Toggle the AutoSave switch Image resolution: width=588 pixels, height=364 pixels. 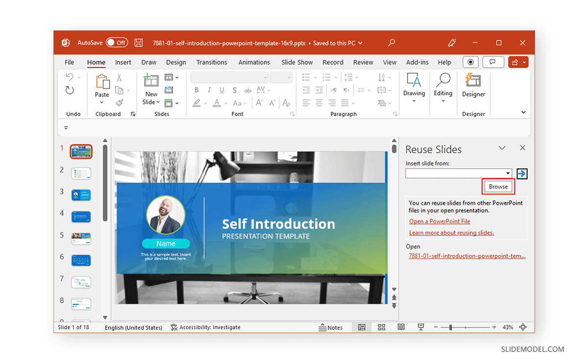pyautogui.click(x=117, y=43)
